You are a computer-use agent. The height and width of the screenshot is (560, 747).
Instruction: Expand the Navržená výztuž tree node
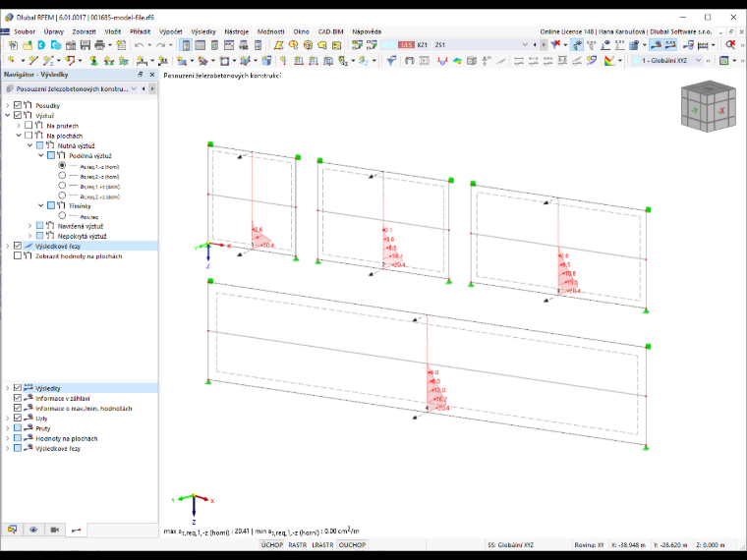click(29, 226)
